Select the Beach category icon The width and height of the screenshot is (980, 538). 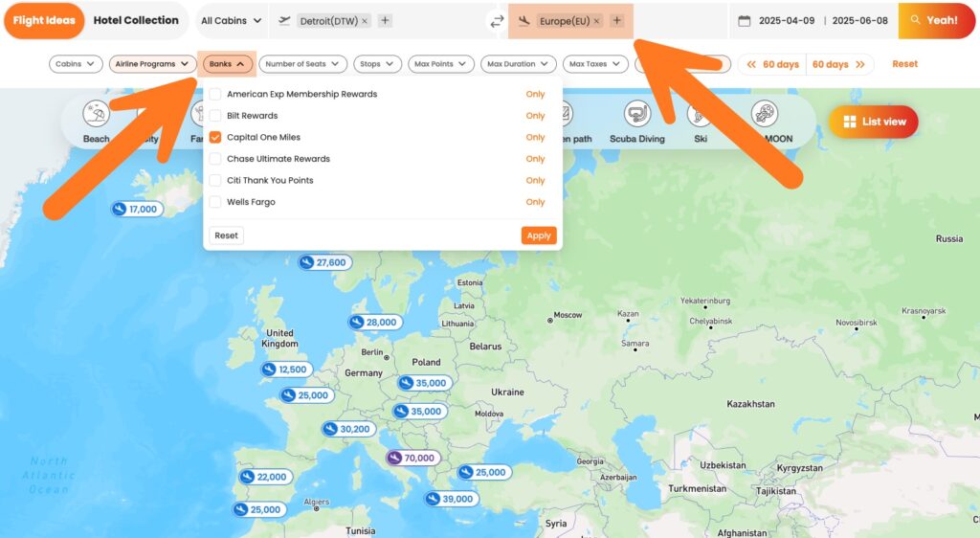[96, 114]
